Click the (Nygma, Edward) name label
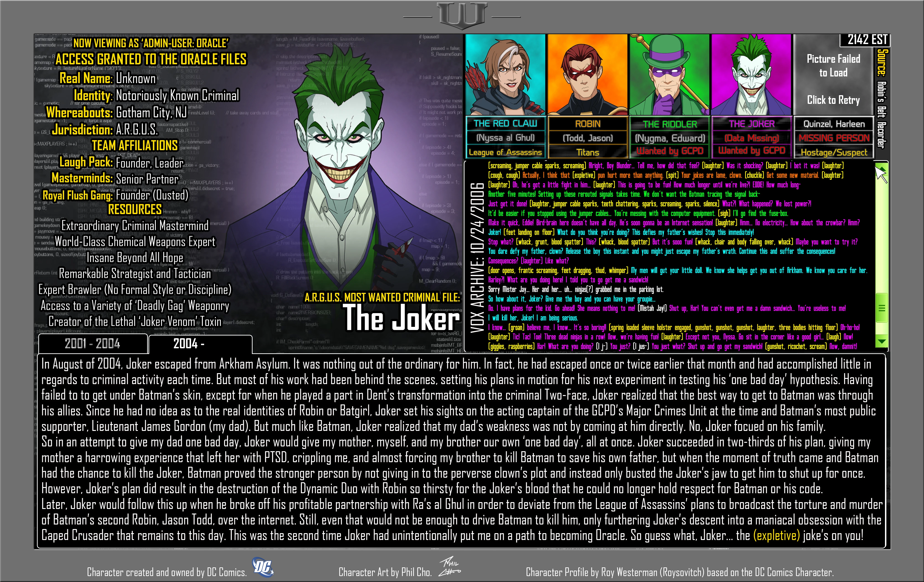 tap(670, 138)
